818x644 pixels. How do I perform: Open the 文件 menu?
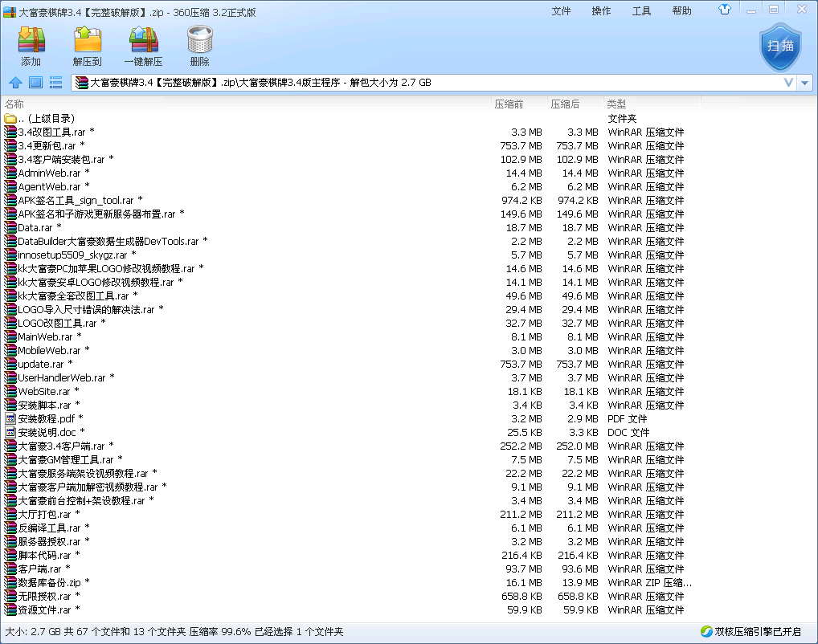pos(561,11)
